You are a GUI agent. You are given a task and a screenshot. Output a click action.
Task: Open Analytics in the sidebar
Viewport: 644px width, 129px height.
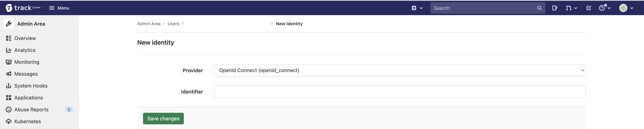point(25,50)
